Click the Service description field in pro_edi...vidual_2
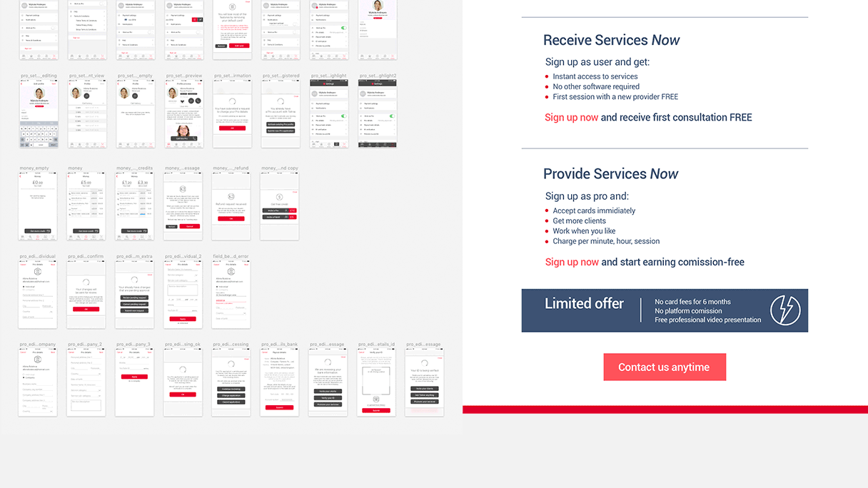Screen dimensions: 868x488 click(x=183, y=289)
